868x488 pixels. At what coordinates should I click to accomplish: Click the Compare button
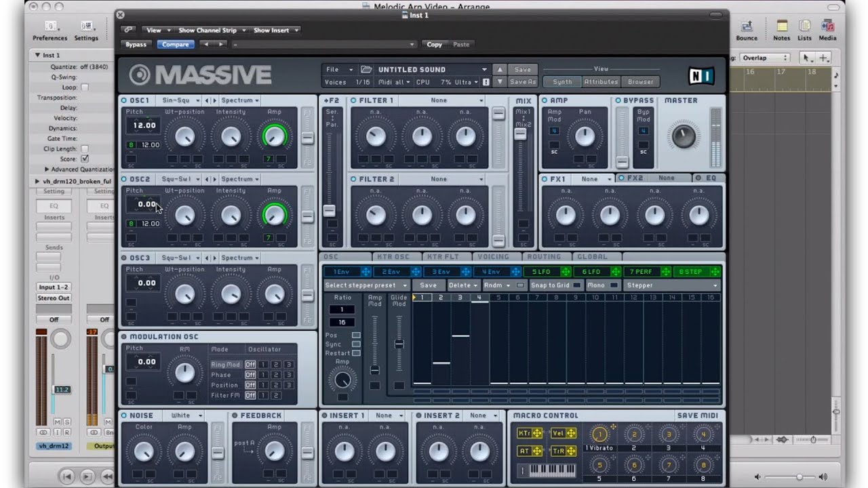(x=175, y=44)
